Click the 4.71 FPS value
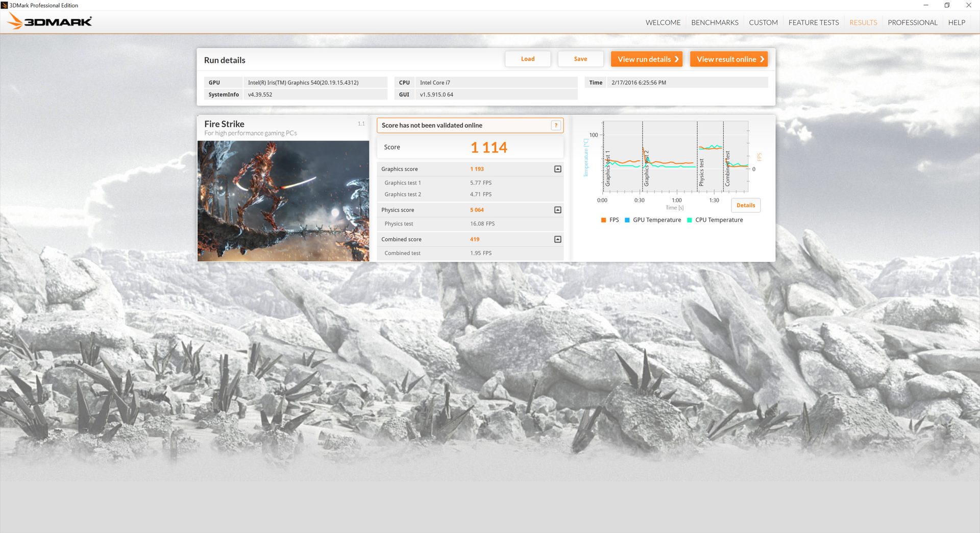The width and height of the screenshot is (980, 533). [481, 195]
